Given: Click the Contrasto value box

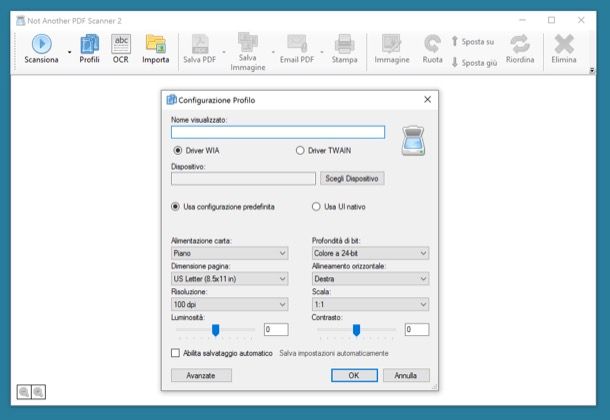Looking at the screenshot, I should [x=417, y=329].
